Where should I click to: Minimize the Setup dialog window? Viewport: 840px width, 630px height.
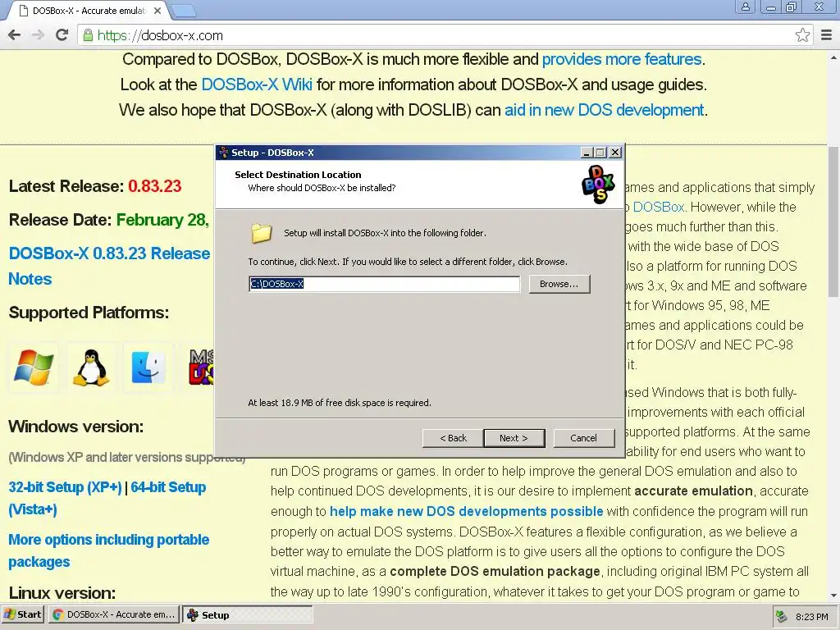587,153
